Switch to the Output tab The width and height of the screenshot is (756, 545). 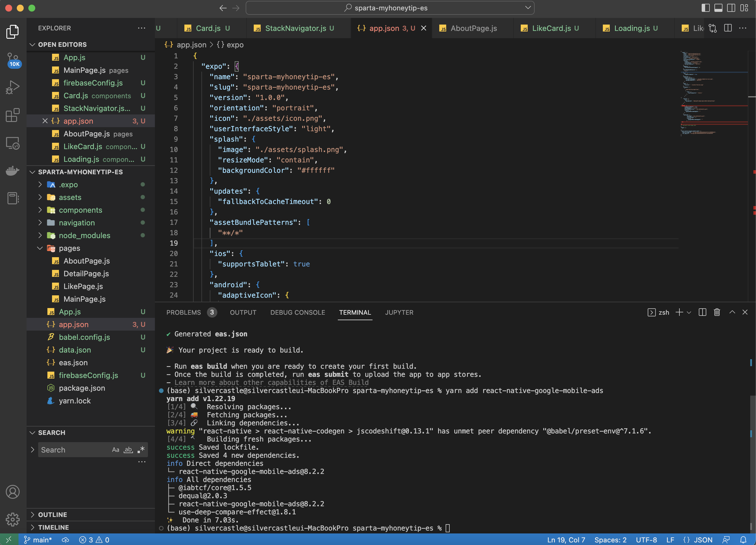(243, 312)
